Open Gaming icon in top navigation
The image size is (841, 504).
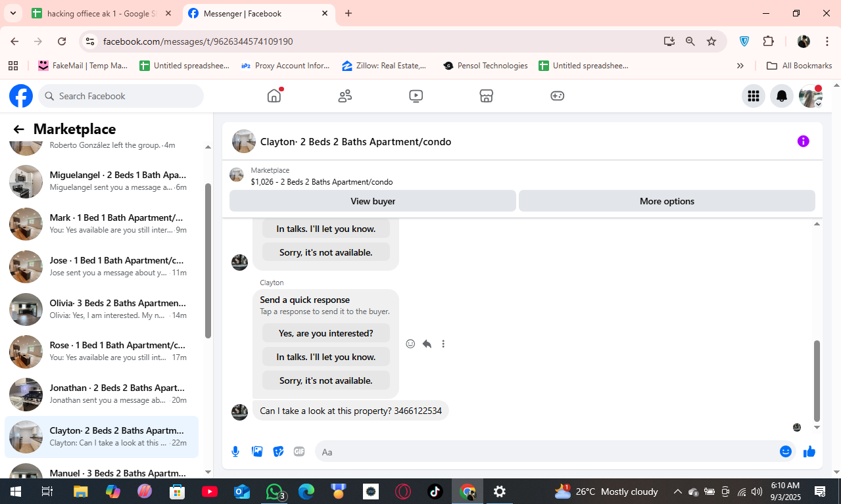point(557,96)
